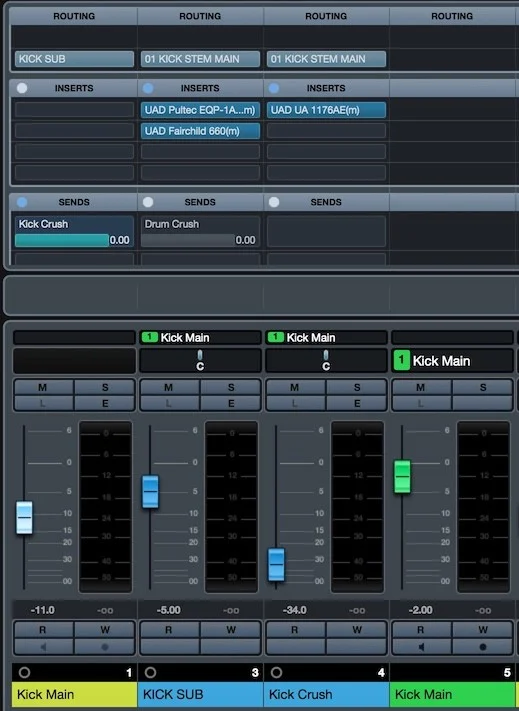Image resolution: width=519 pixels, height=711 pixels.
Task: Click green 1 badge above Kick Crush panner
Action: (x=276, y=337)
